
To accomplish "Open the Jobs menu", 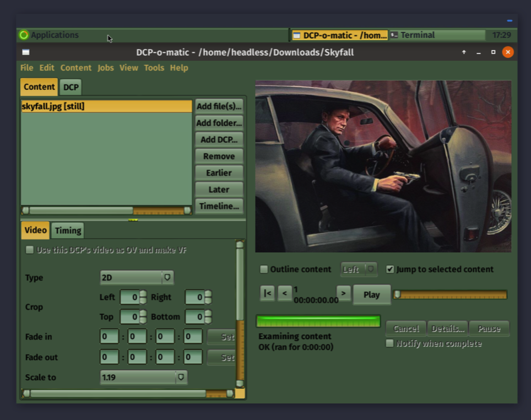I will (x=106, y=68).
